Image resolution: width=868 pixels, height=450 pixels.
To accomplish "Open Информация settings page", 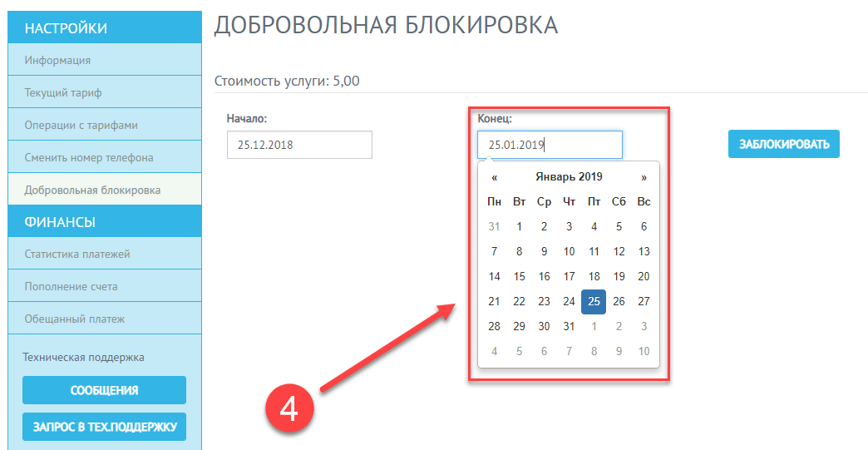I will 105,60.
